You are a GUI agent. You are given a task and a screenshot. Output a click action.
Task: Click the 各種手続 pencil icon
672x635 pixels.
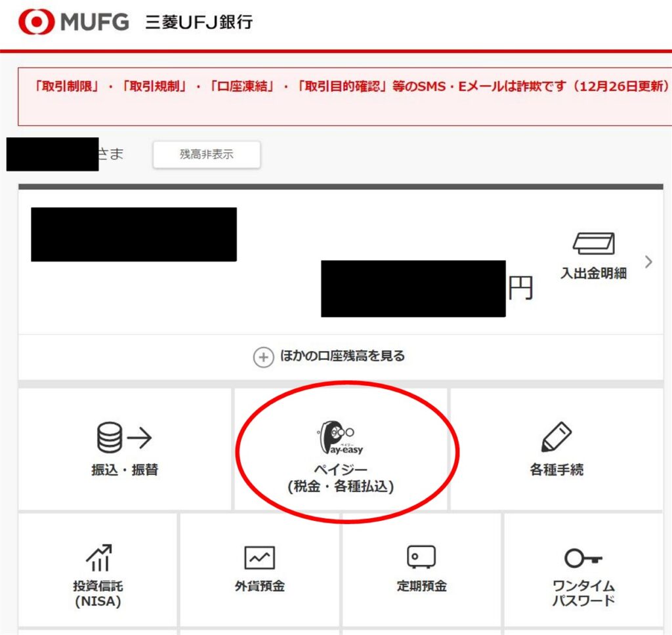(556, 437)
